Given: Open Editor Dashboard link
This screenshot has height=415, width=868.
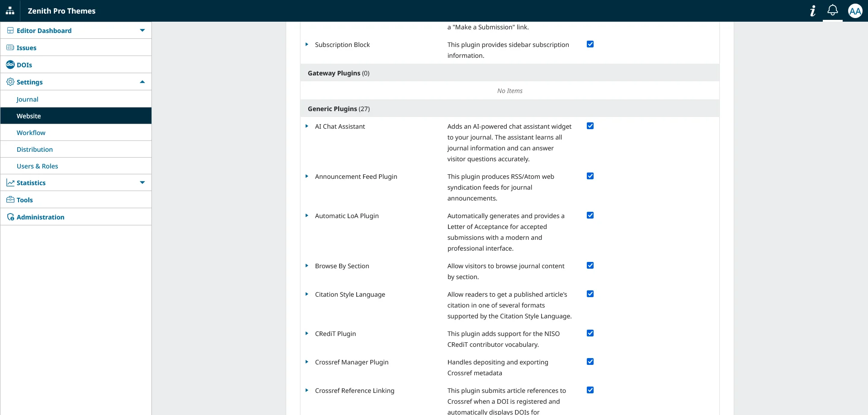Looking at the screenshot, I should coord(44,30).
